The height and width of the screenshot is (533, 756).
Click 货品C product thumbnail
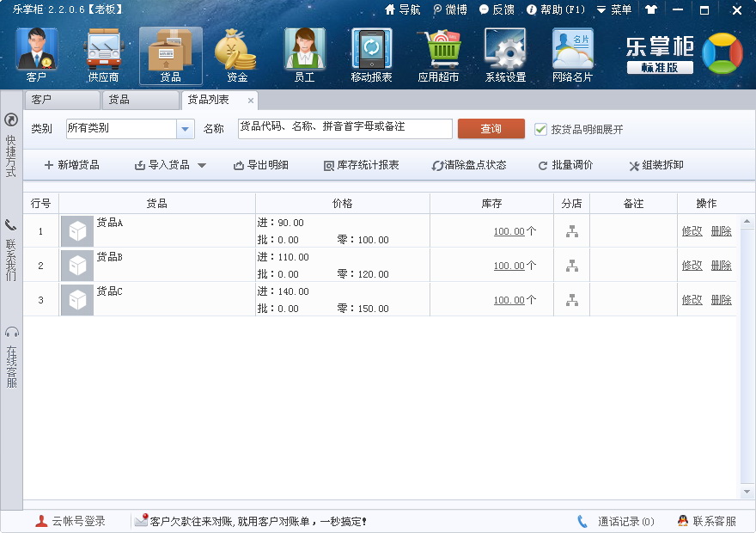tap(77, 300)
